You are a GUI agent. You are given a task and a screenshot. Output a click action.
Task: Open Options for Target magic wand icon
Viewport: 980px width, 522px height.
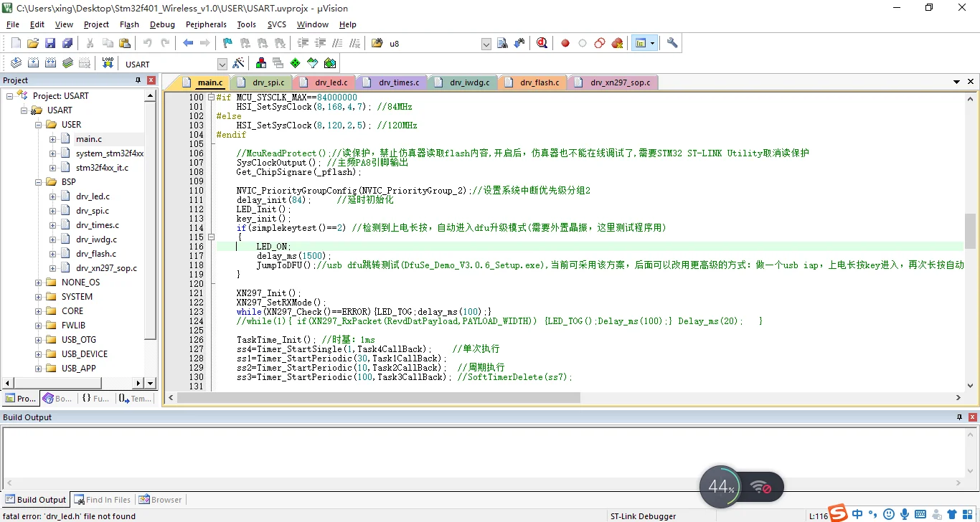[238, 63]
